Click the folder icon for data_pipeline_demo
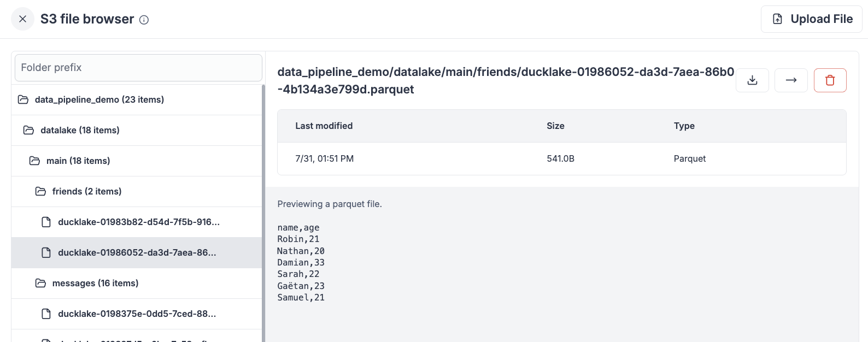868x342 pixels. 23,99
